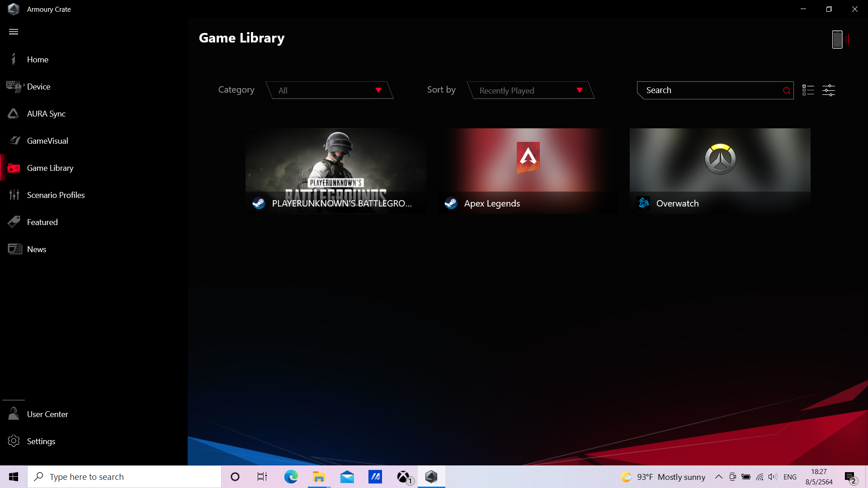This screenshot has width=868, height=488.
Task: Expand the Sort by red arrow
Action: [x=580, y=90]
